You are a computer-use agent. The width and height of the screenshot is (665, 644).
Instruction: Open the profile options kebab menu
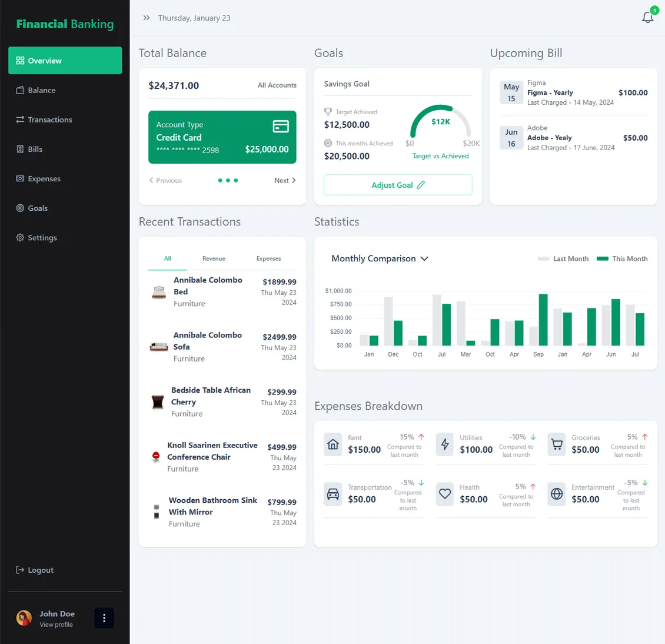coord(104,618)
